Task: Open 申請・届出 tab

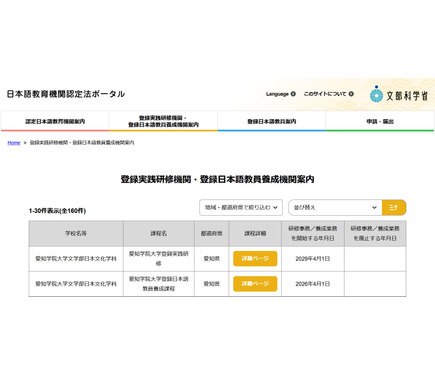Action: coord(380,121)
